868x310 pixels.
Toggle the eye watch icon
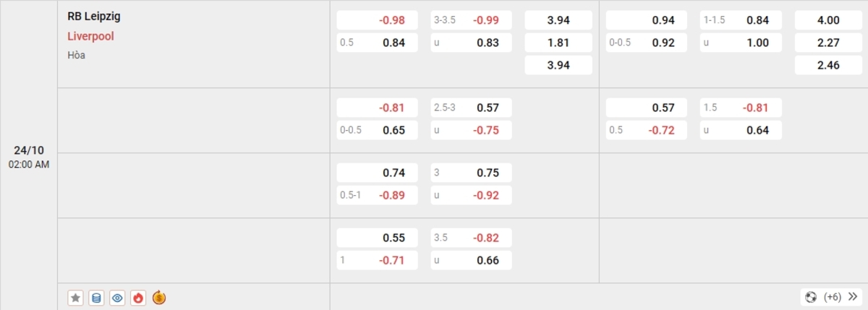(117, 297)
